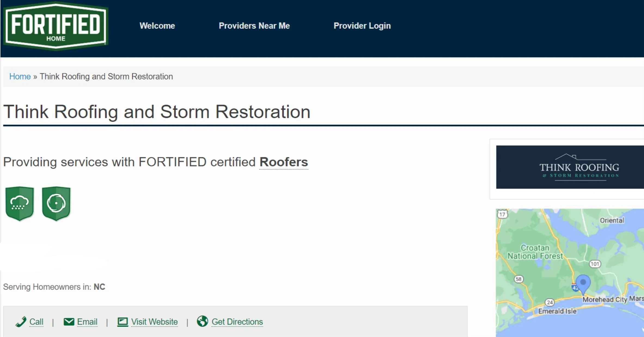Click the Think Roofing company logo image
This screenshot has height=337, width=644.
tap(570, 167)
